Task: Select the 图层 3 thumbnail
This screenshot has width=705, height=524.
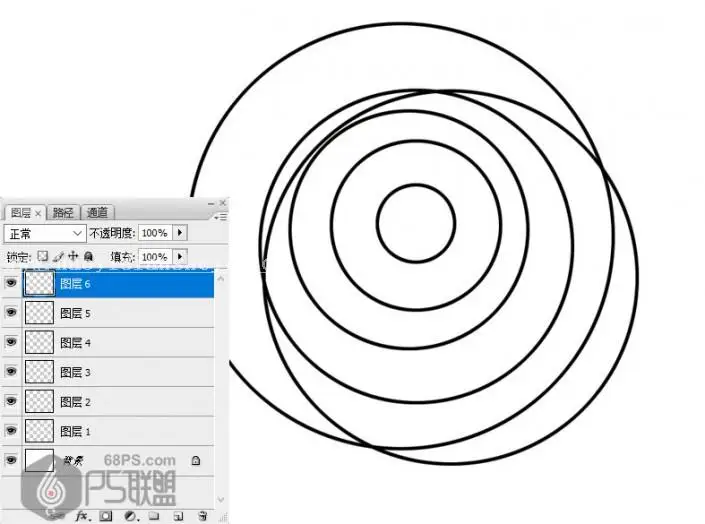Action: tap(39, 372)
